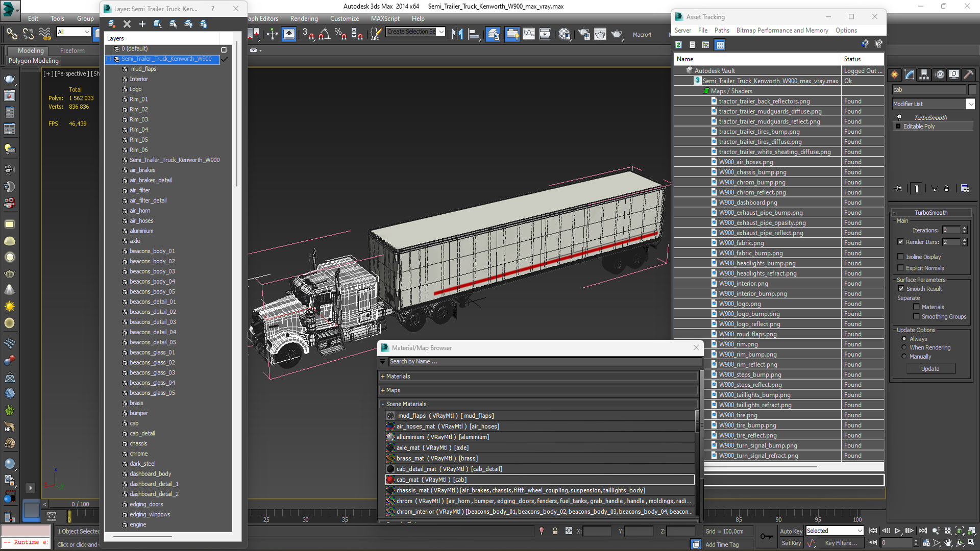This screenshot has width=980, height=551.
Task: Add selected objects to layer with plus icon
Action: pos(142,24)
